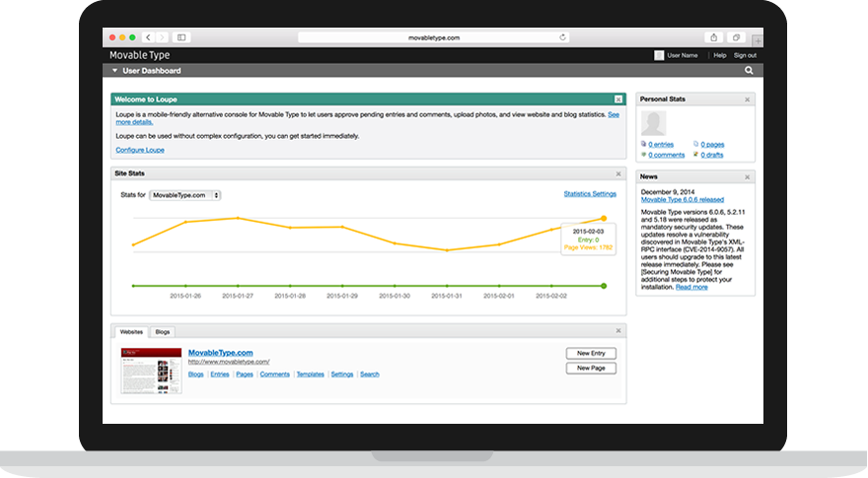Open the website Search link
The width and height of the screenshot is (868, 478).
point(370,375)
